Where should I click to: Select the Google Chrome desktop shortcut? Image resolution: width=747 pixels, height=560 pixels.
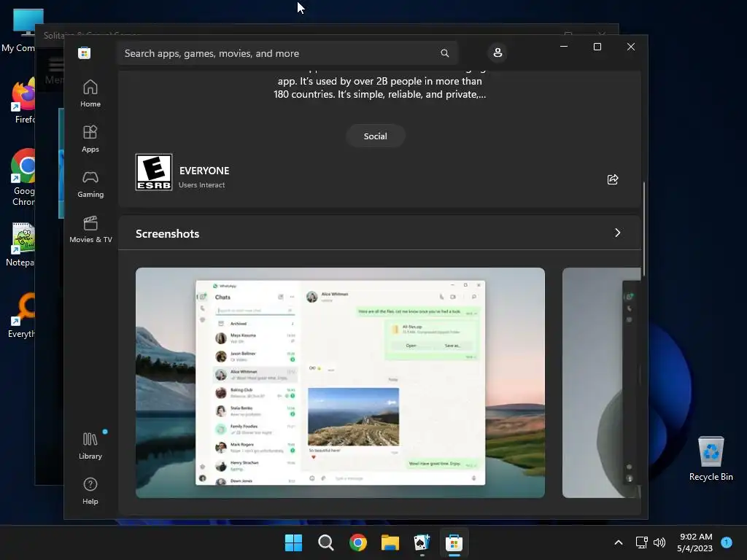[23, 177]
